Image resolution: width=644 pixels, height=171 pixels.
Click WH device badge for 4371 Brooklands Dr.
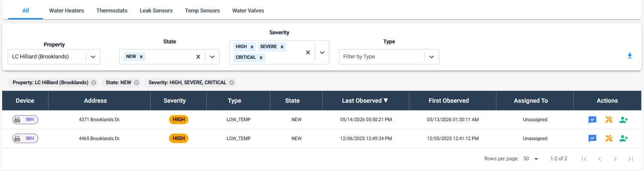(x=25, y=120)
